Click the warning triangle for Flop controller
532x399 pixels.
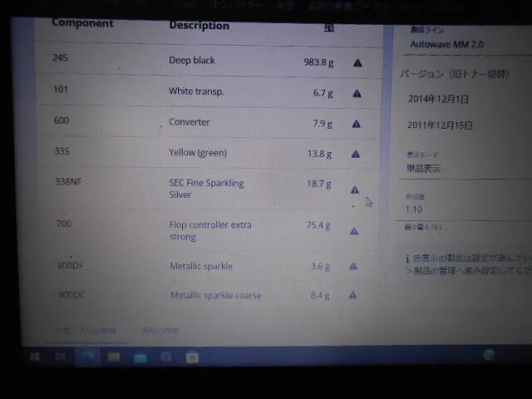pos(354,231)
